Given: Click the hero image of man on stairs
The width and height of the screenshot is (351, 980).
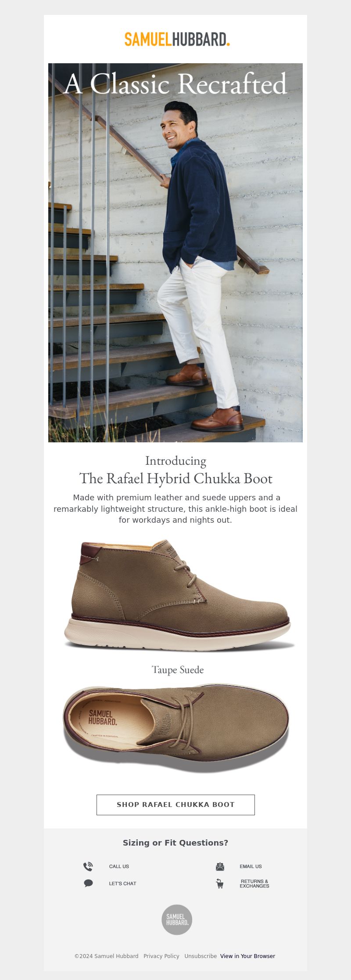Looking at the screenshot, I should click(175, 253).
